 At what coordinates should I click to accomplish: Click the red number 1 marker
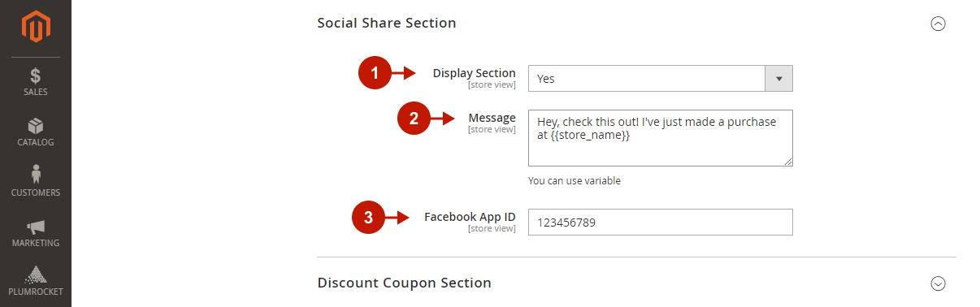[375, 74]
